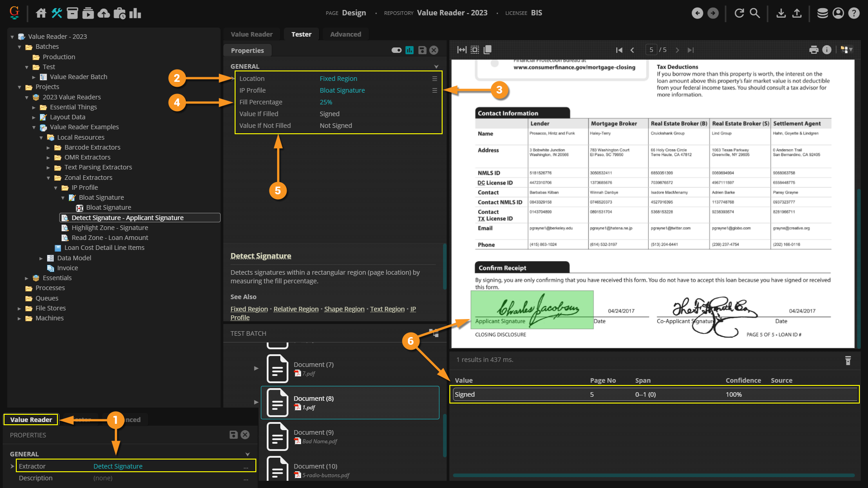This screenshot has width=868, height=488.
Task: Collapse the GENERAL section chevron in Tester
Action: tap(436, 66)
